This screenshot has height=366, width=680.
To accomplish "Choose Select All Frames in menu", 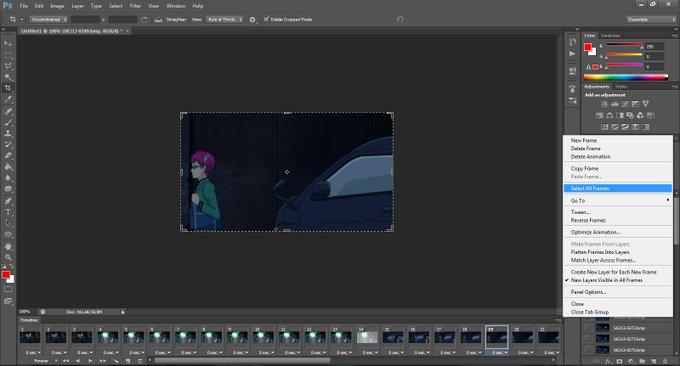I will pyautogui.click(x=618, y=188).
